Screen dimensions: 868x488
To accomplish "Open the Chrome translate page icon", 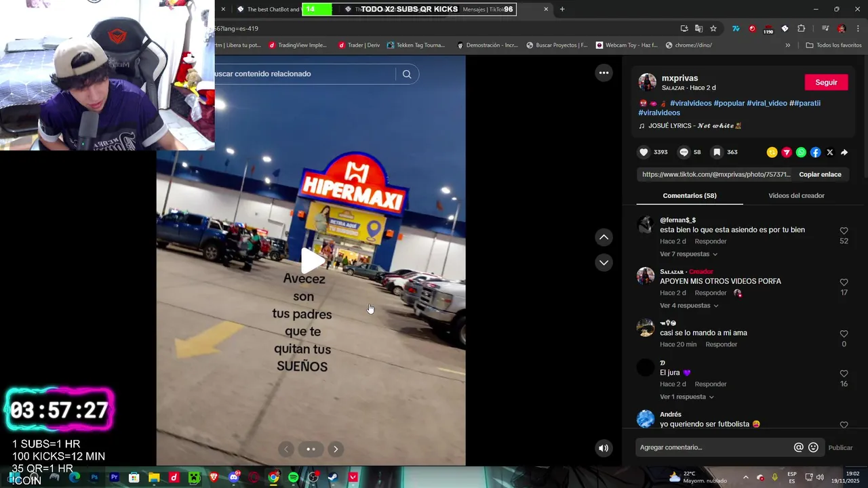I will [699, 28].
